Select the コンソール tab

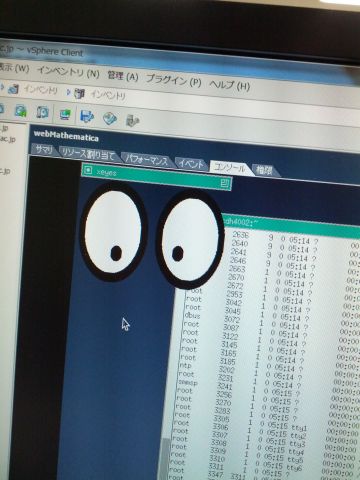coord(229,167)
